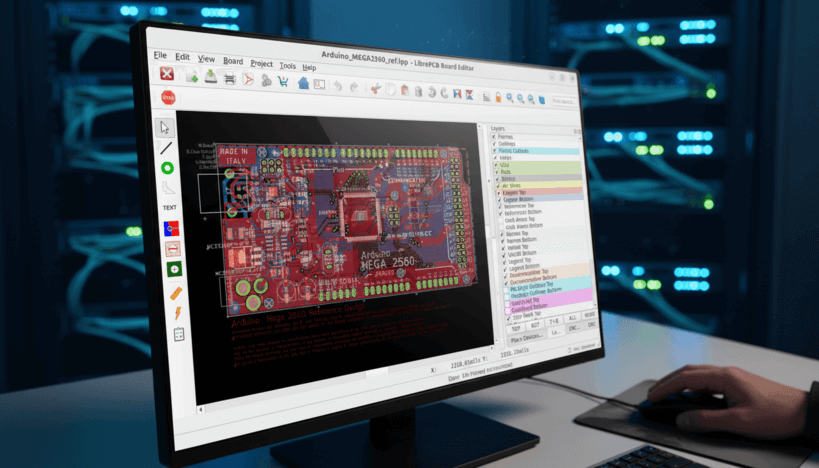Pick the Draw Trace line tool
The image size is (819, 468).
(166, 148)
